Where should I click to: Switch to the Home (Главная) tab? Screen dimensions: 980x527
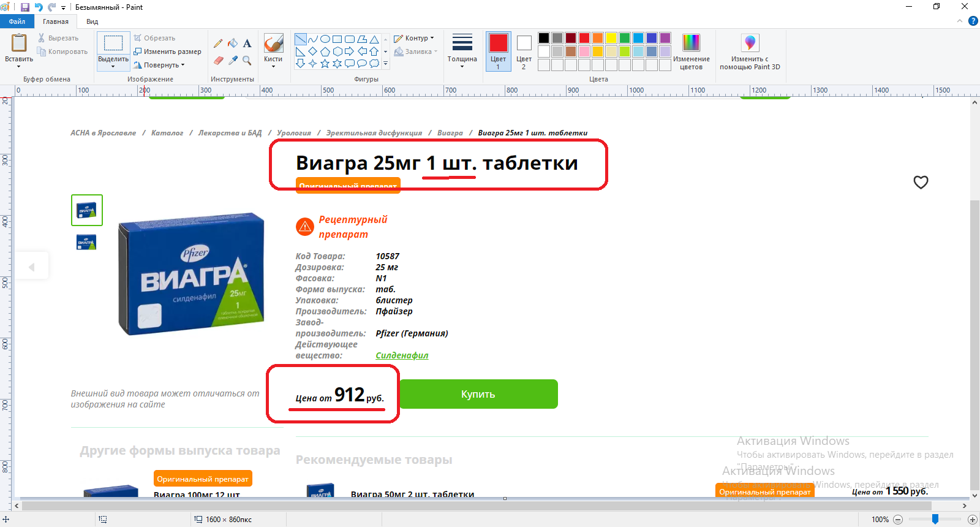coord(56,21)
